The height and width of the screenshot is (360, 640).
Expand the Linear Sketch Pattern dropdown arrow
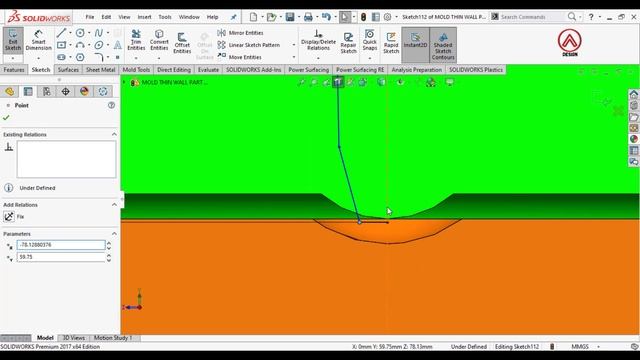click(294, 45)
